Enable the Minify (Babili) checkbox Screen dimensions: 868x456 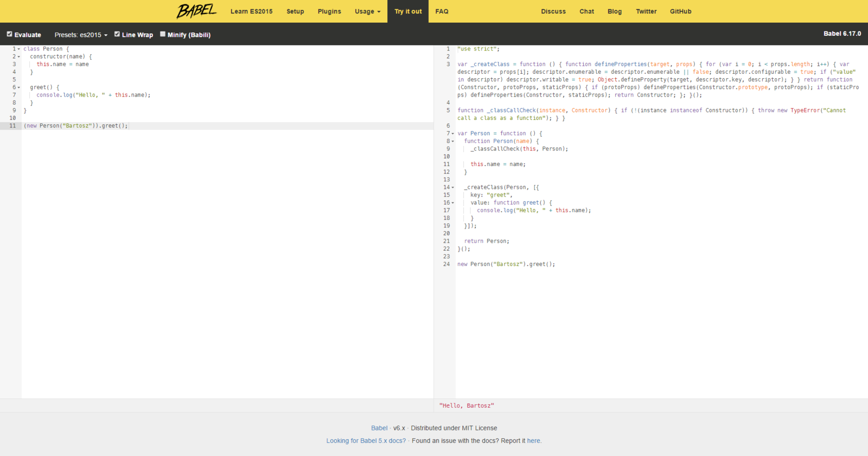click(x=162, y=34)
